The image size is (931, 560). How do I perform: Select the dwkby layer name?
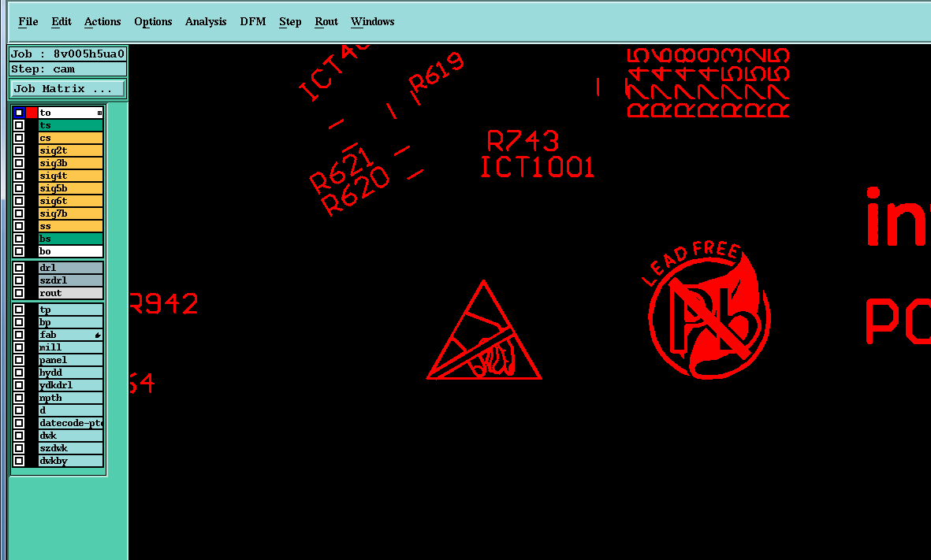click(x=71, y=461)
